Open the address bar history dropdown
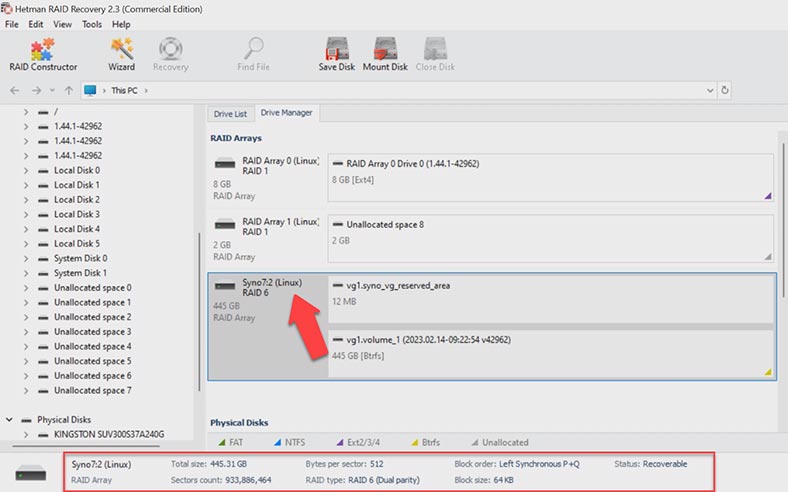788x492 pixels. [x=710, y=90]
